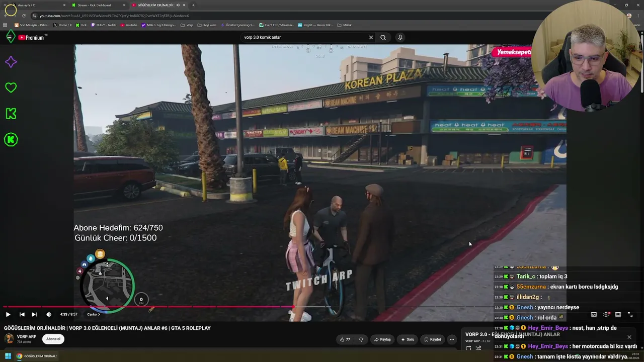Toggle subtitles on the video player
Viewport: 644px width, 362px height.
point(594,314)
